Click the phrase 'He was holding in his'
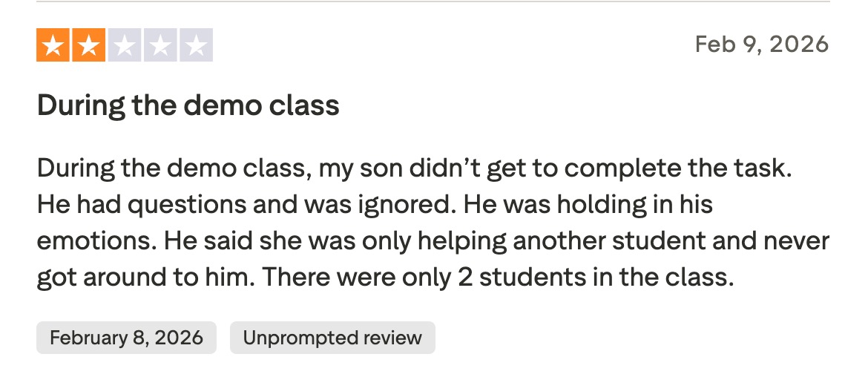Viewport: 868px width, 377px height. pos(589,204)
